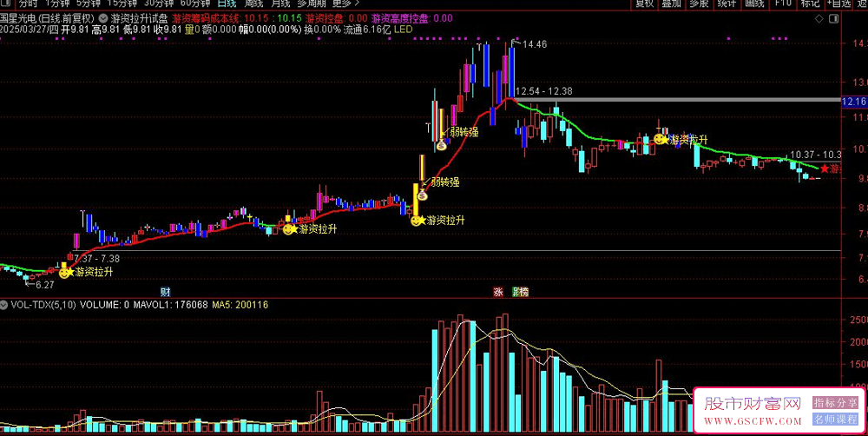
Task: Open the indicator dropdown beside 游资拉升试盘
Action: (x=103, y=18)
